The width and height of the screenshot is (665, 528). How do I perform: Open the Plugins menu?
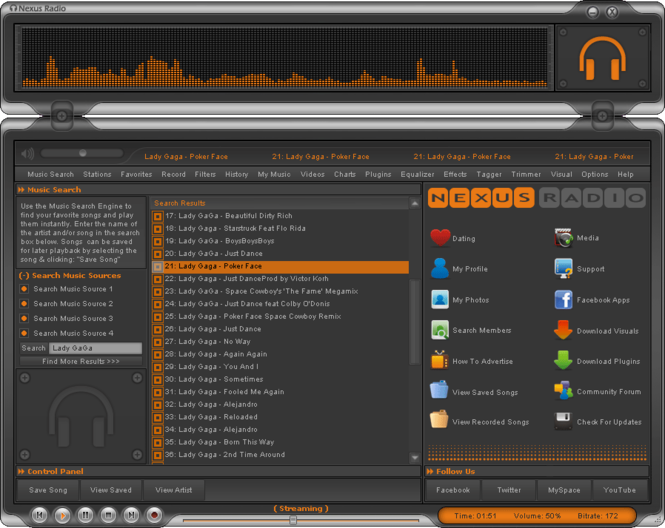click(378, 174)
